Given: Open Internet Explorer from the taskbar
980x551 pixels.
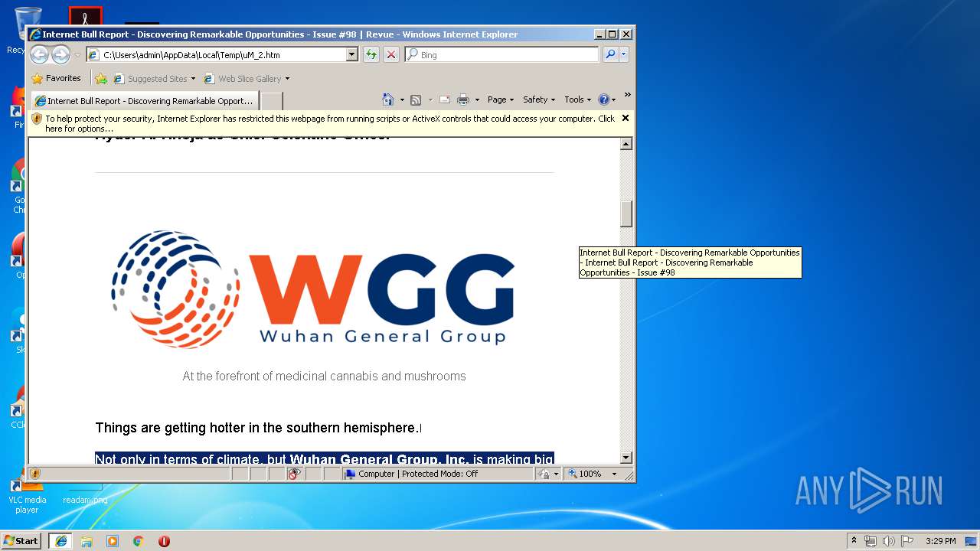Looking at the screenshot, I should tap(61, 541).
